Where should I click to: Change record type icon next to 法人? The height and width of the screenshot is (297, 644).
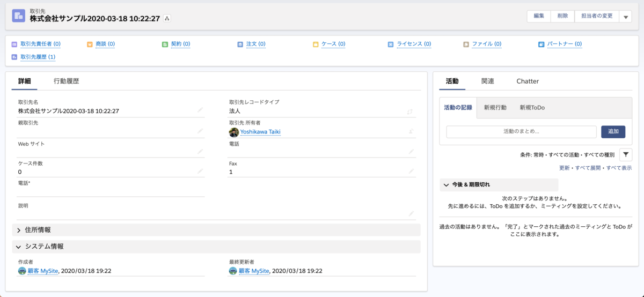[x=410, y=112]
